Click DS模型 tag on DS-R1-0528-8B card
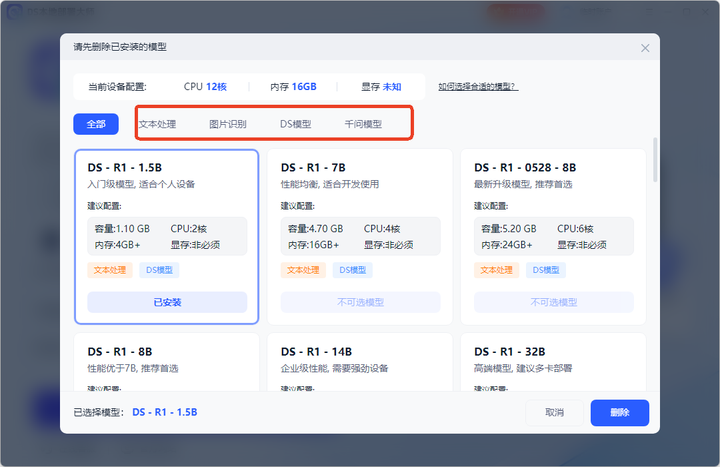Screen dimensions: 720x467 tap(546, 270)
